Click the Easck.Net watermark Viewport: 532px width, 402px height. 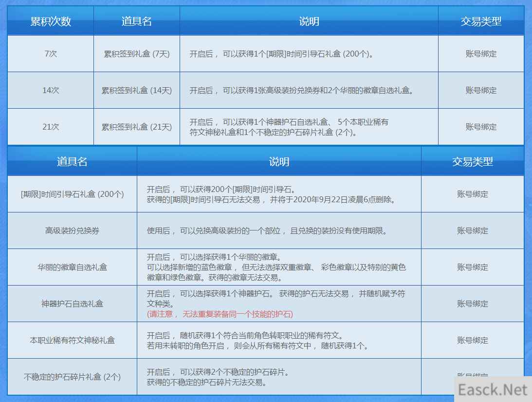(x=493, y=390)
